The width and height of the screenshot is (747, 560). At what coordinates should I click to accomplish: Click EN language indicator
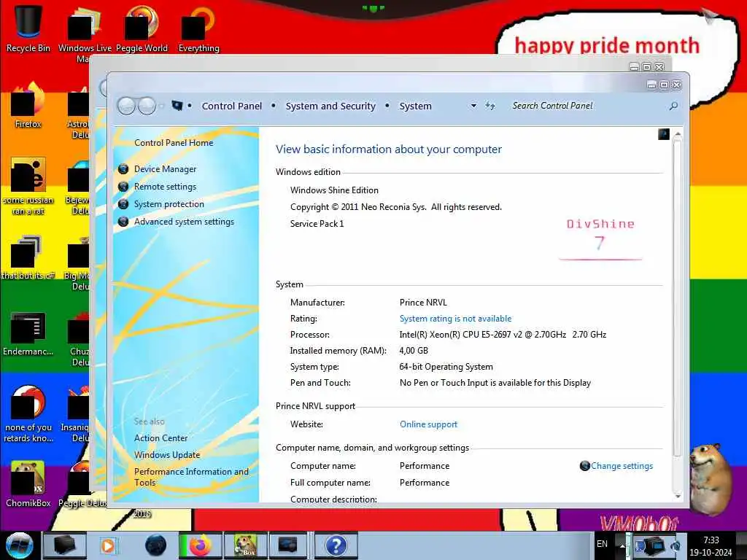tap(602, 543)
